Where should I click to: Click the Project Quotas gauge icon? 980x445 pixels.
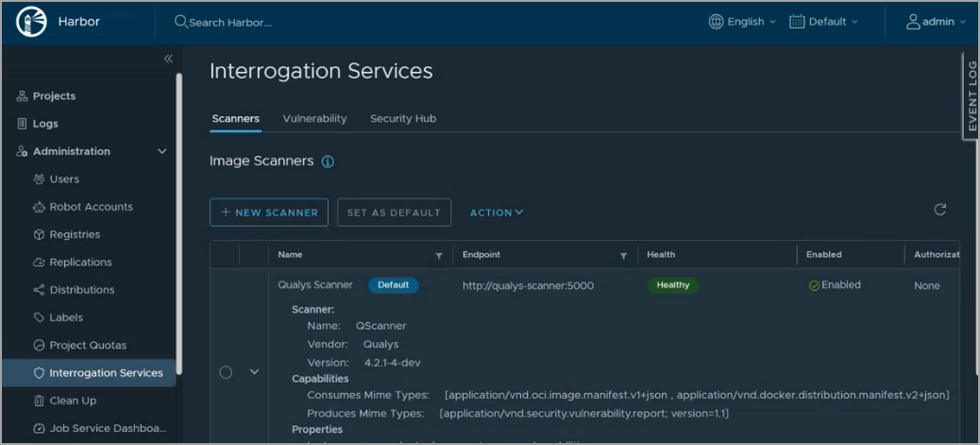click(x=39, y=346)
